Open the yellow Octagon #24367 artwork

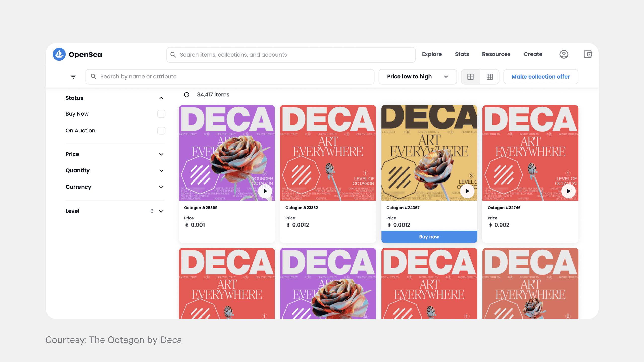(429, 153)
